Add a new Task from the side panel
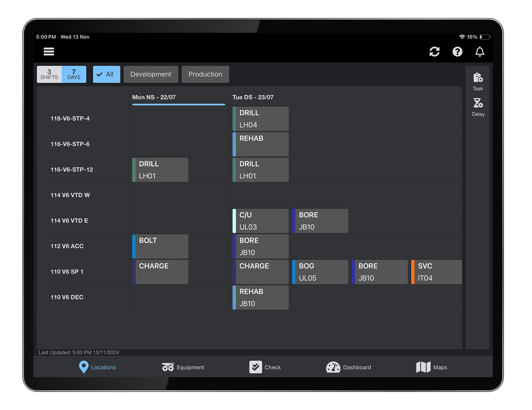The width and height of the screenshot is (532, 410). [478, 82]
